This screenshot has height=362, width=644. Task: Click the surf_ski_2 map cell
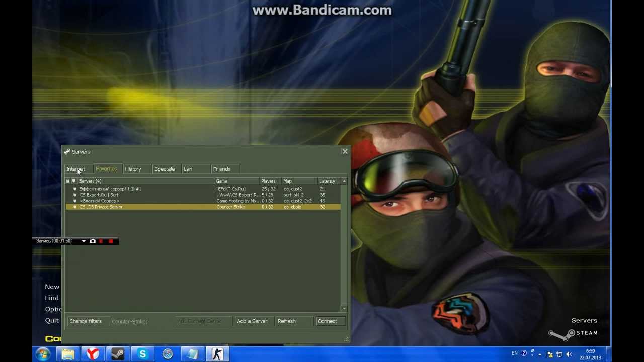[294, 195]
